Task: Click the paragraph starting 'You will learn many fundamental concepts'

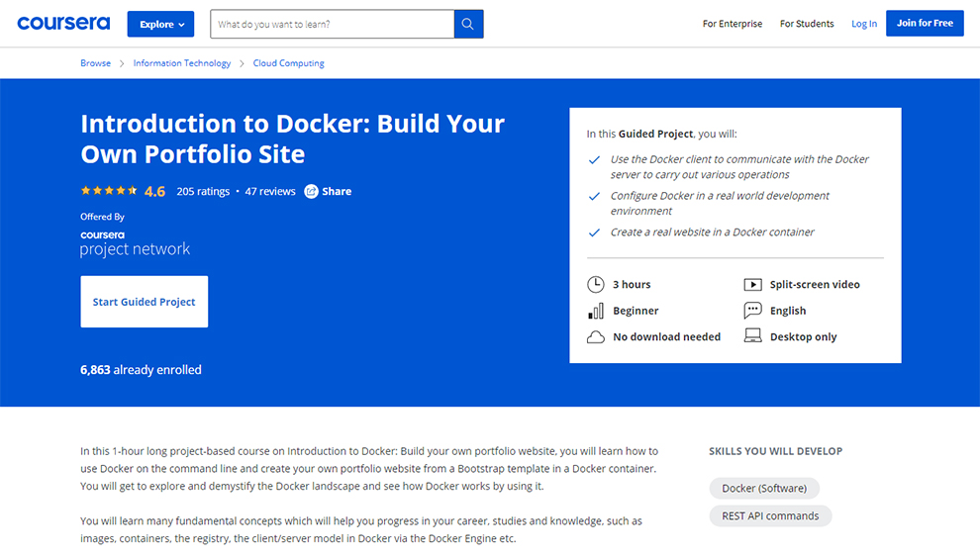Action: 360,529
